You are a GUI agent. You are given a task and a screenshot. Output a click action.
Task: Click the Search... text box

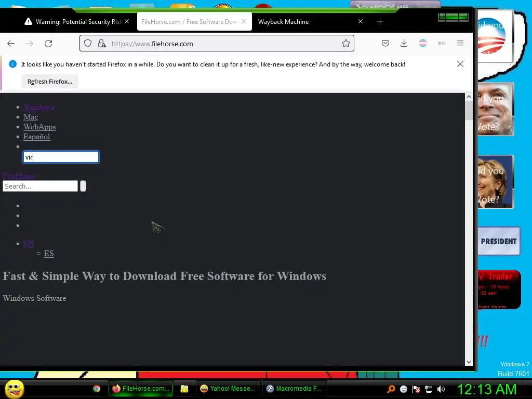(x=40, y=186)
